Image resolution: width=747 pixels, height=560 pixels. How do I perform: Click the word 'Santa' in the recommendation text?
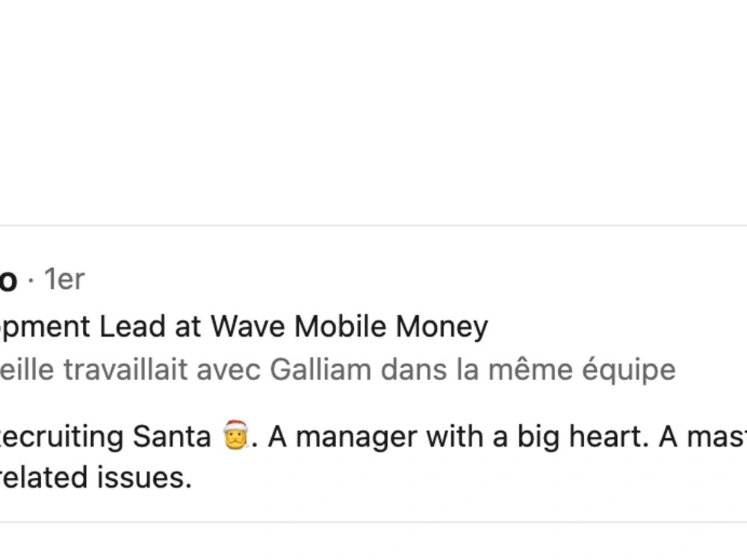(172, 437)
